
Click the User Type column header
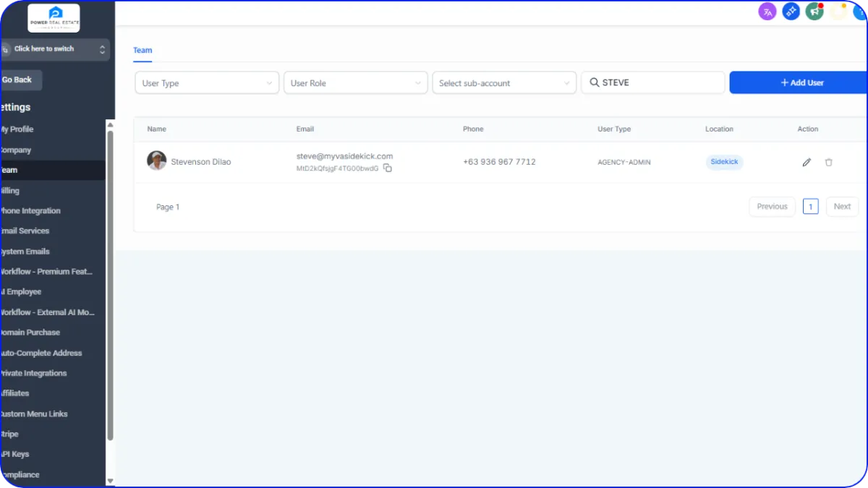(x=614, y=129)
